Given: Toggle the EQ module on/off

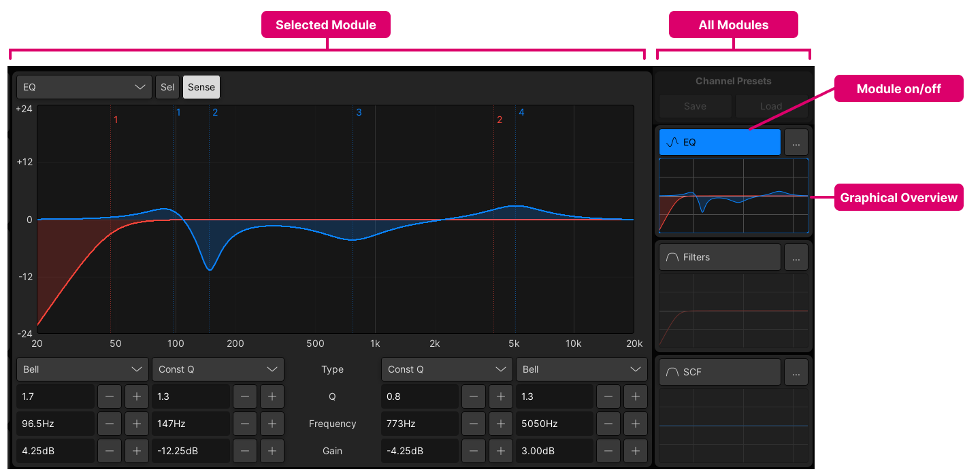Looking at the screenshot, I should click(719, 142).
